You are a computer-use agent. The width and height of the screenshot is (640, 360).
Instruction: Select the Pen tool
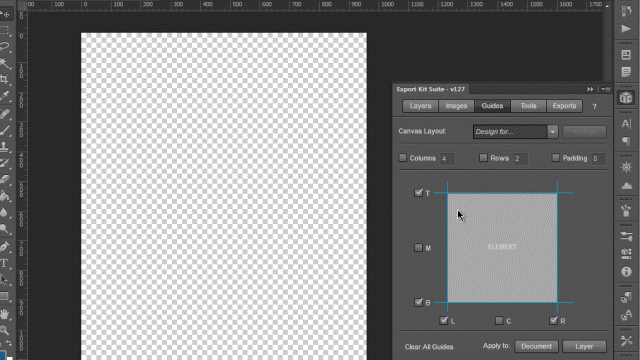tap(4, 247)
